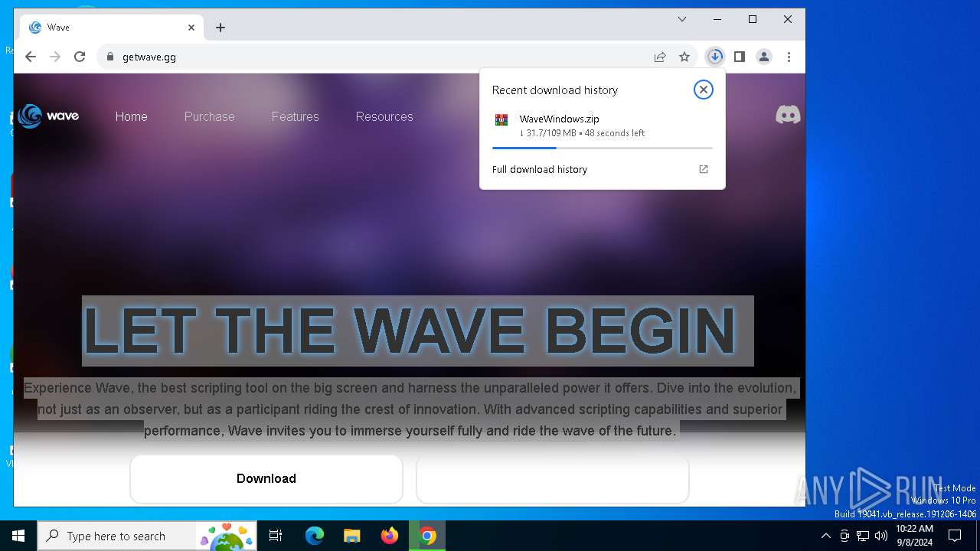Image resolution: width=980 pixels, height=551 pixels.
Task: Click the Download button
Action: [x=266, y=478]
